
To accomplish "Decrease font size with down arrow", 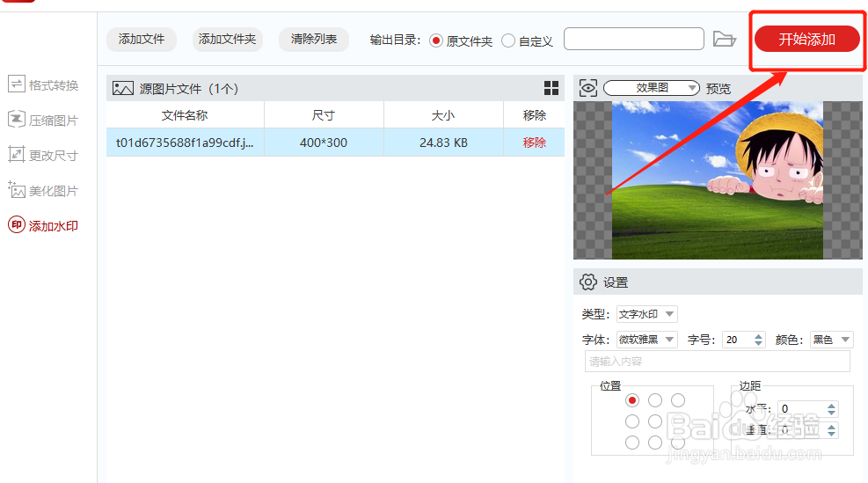I will (759, 343).
